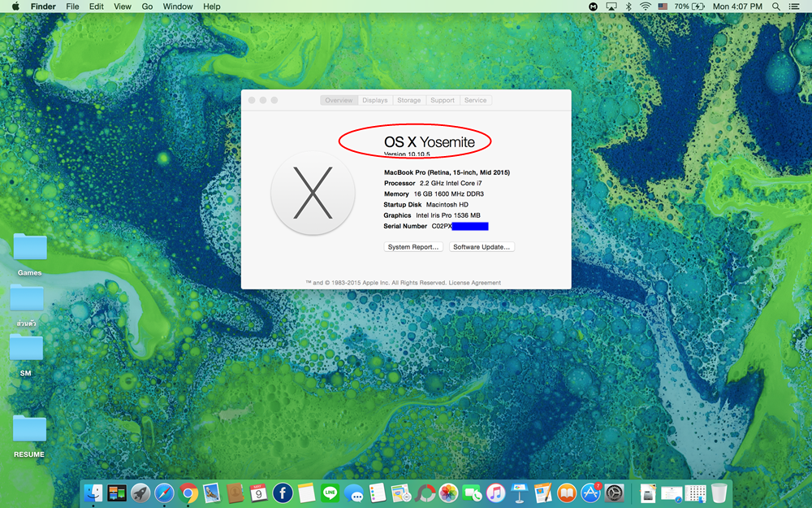Open the Trash in the Dock
Image resolution: width=812 pixels, height=508 pixels.
tap(719, 493)
